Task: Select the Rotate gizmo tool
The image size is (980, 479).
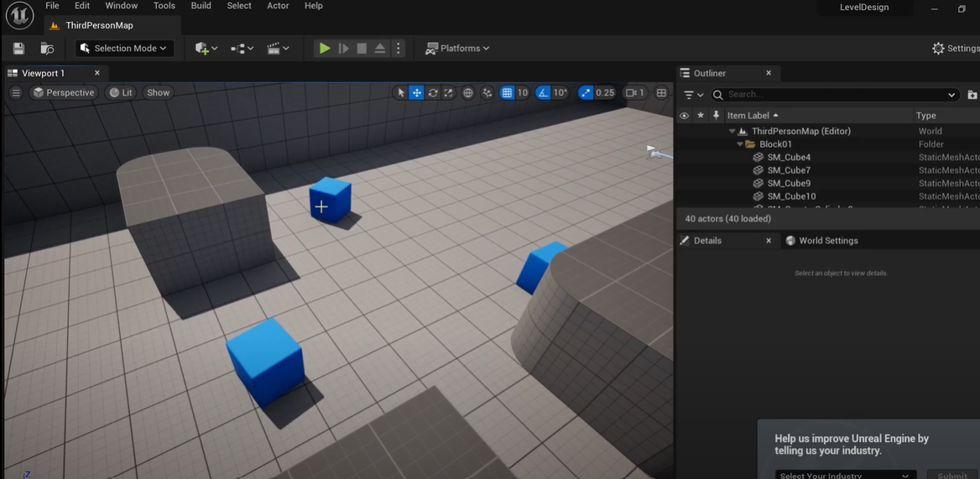Action: tap(433, 93)
